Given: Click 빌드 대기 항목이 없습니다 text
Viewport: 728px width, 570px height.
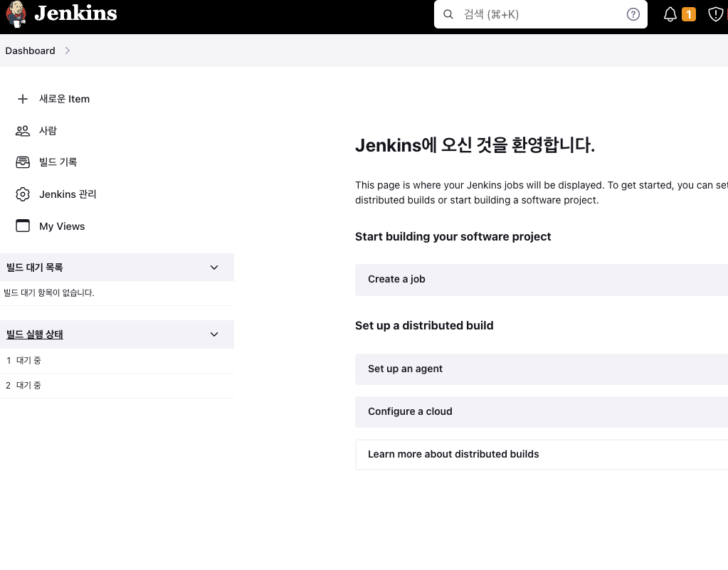Looking at the screenshot, I should tap(49, 293).
